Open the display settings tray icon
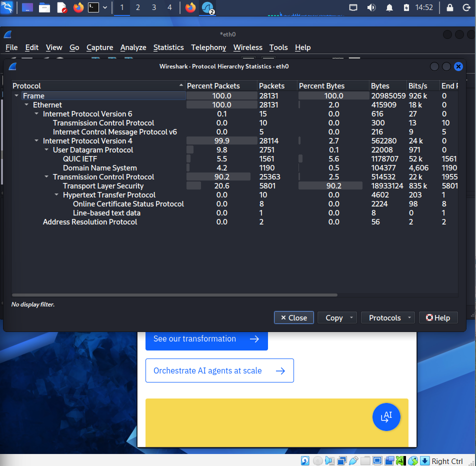476x466 pixels. (x=353, y=7)
